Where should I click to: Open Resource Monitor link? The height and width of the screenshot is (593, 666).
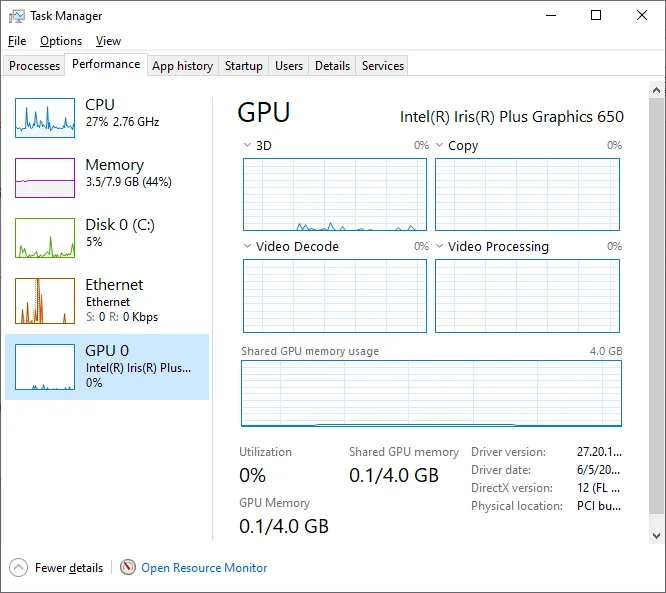[x=204, y=568]
